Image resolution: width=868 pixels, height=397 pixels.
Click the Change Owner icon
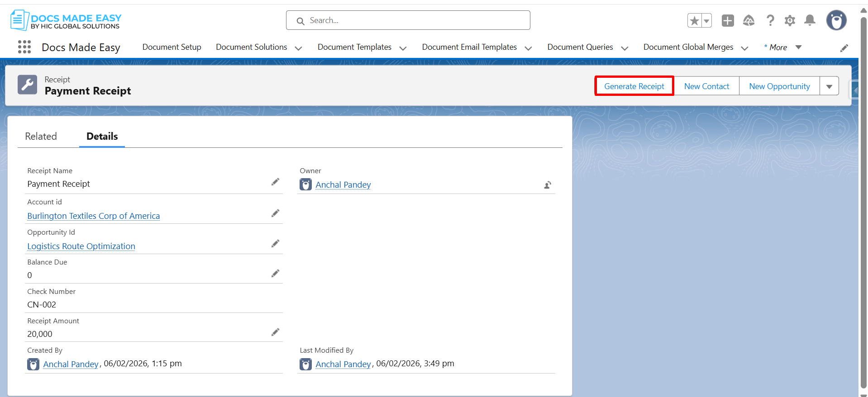pos(548,185)
